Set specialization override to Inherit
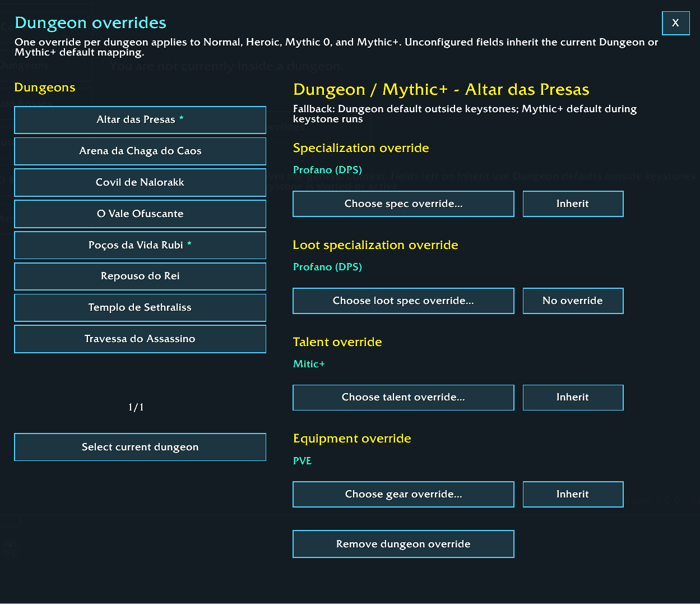This screenshot has width=700, height=604. point(573,204)
